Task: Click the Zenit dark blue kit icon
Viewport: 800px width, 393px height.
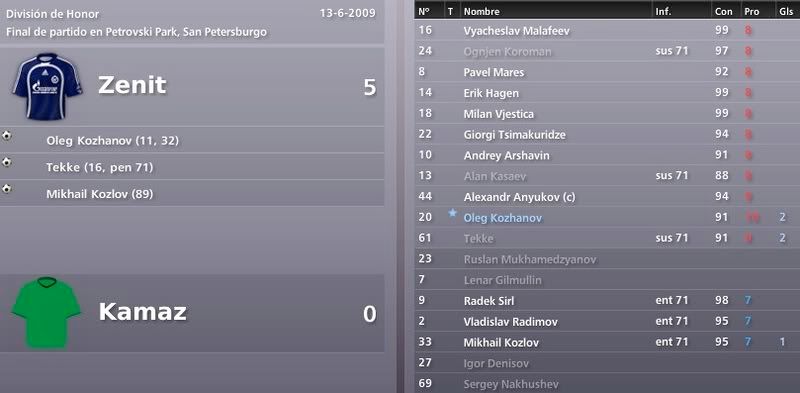Action: (x=47, y=86)
